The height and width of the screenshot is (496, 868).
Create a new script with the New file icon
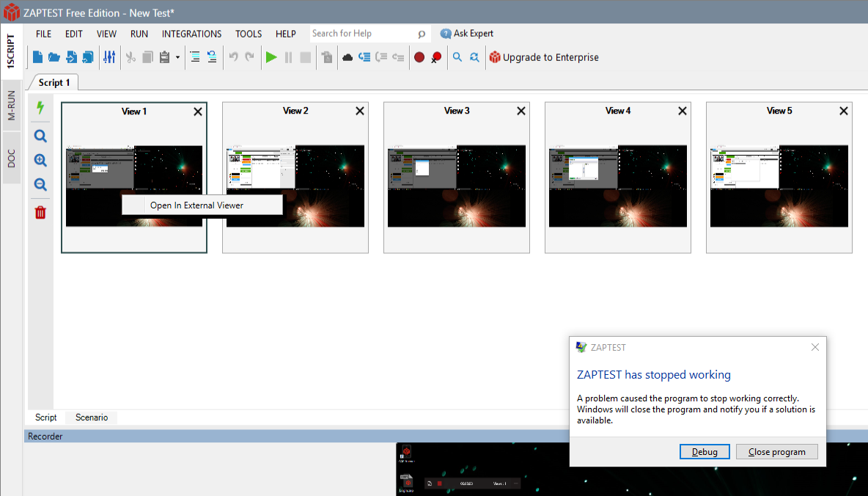pyautogui.click(x=37, y=57)
